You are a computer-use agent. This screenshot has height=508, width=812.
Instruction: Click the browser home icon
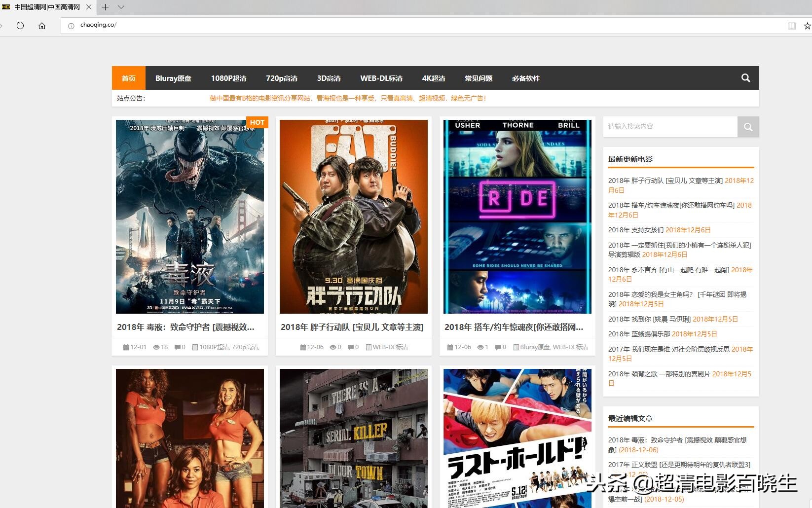click(x=42, y=26)
